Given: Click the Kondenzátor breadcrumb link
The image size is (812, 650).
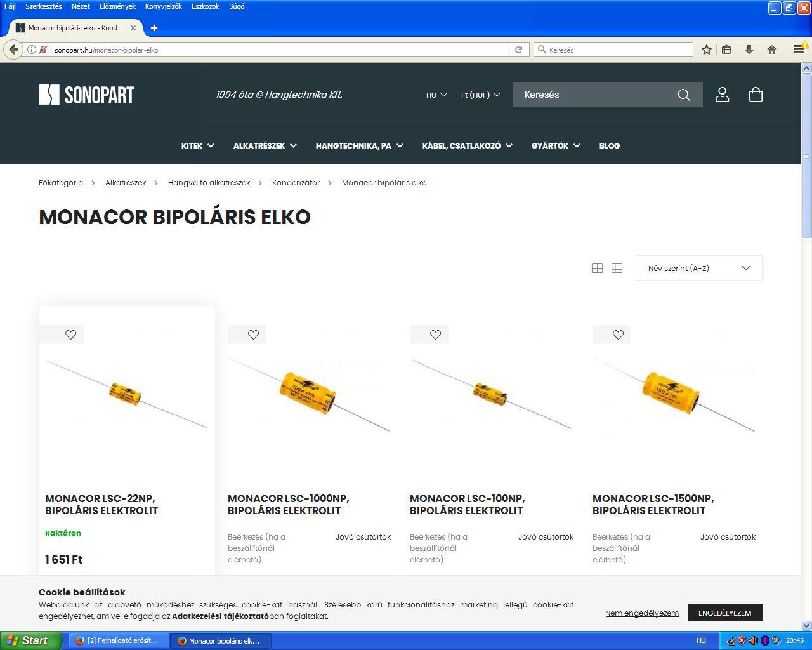Looking at the screenshot, I should [296, 183].
